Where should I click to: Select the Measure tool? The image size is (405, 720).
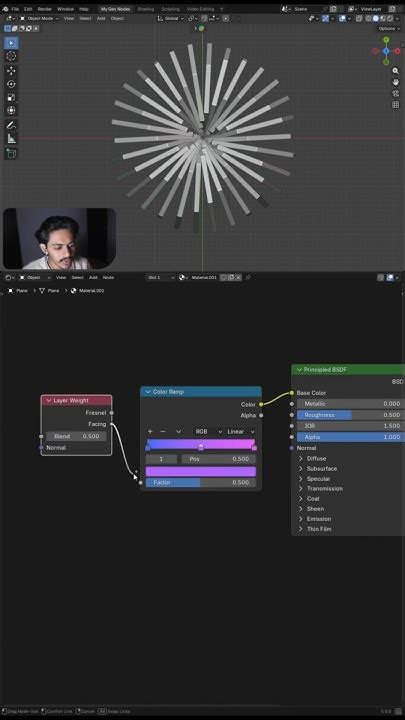[11, 138]
